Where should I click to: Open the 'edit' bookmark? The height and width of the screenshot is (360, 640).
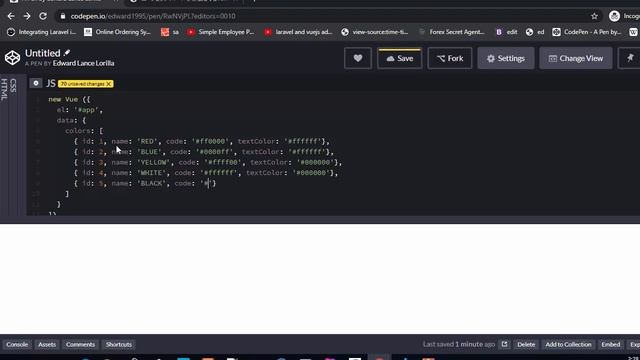pyautogui.click(x=507, y=32)
